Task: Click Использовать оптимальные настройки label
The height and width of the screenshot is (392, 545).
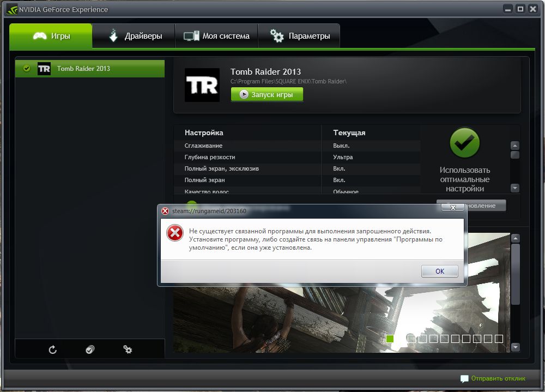Action: point(465,179)
